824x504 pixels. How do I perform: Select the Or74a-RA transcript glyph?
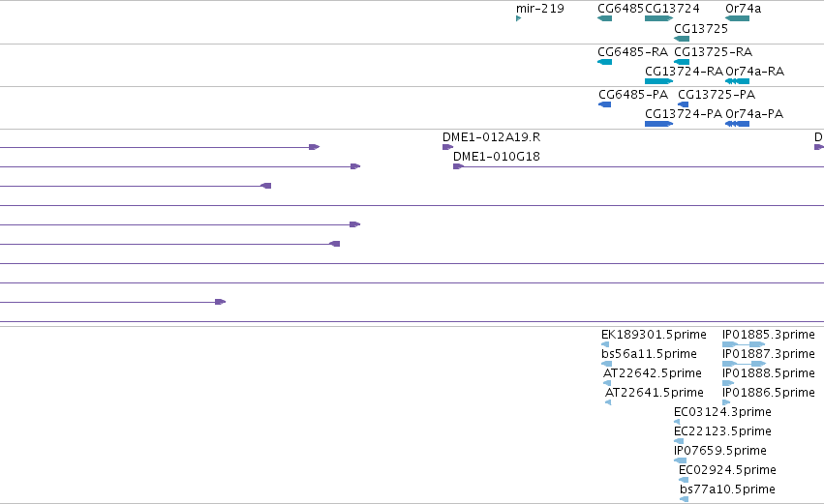pyautogui.click(x=737, y=81)
